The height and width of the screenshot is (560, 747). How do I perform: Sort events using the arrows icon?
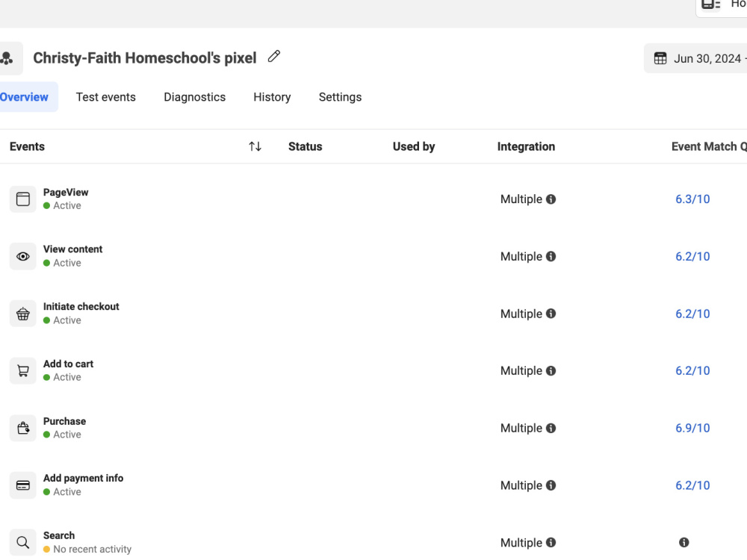tap(255, 146)
